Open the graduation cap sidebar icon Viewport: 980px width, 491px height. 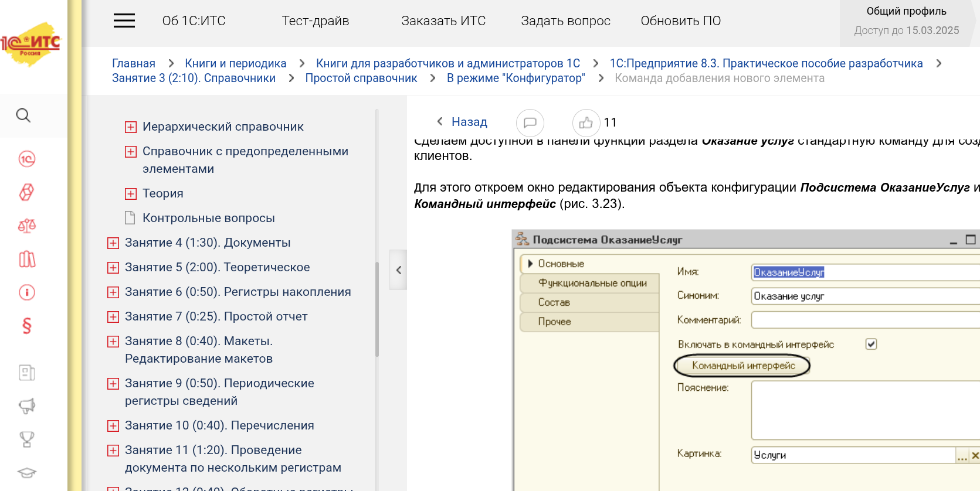tap(27, 473)
